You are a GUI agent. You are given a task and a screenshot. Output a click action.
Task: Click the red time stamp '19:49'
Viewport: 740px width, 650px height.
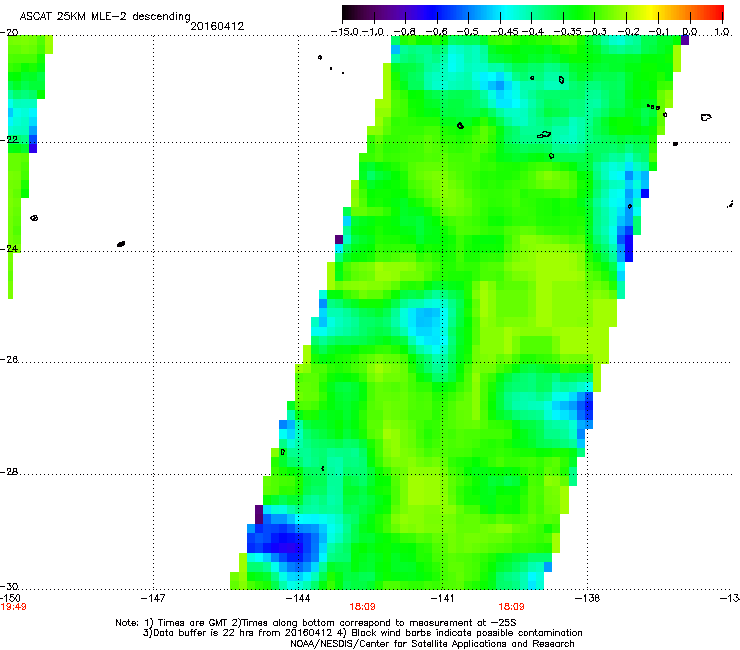coord(13,607)
